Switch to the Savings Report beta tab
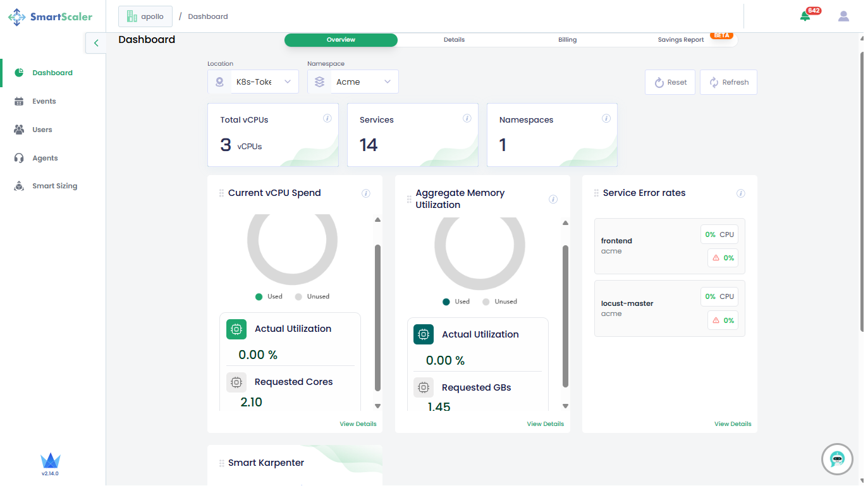The width and height of the screenshot is (868, 493). click(x=681, y=40)
